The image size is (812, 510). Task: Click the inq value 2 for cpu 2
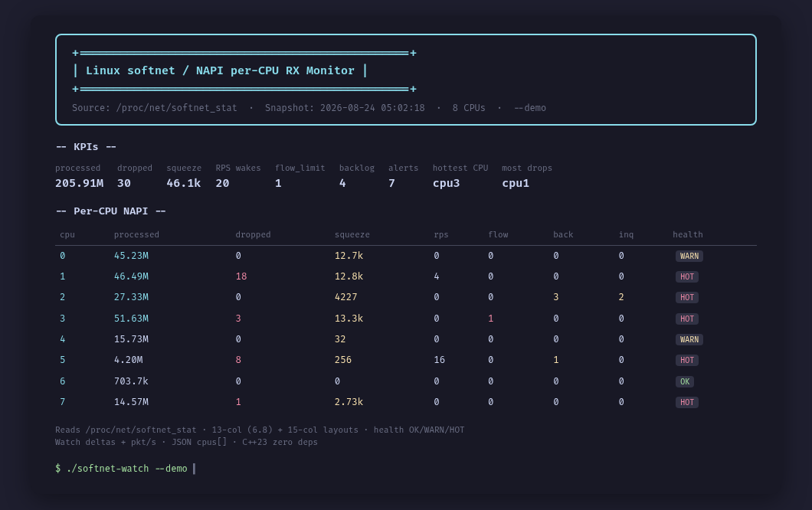pyautogui.click(x=621, y=296)
